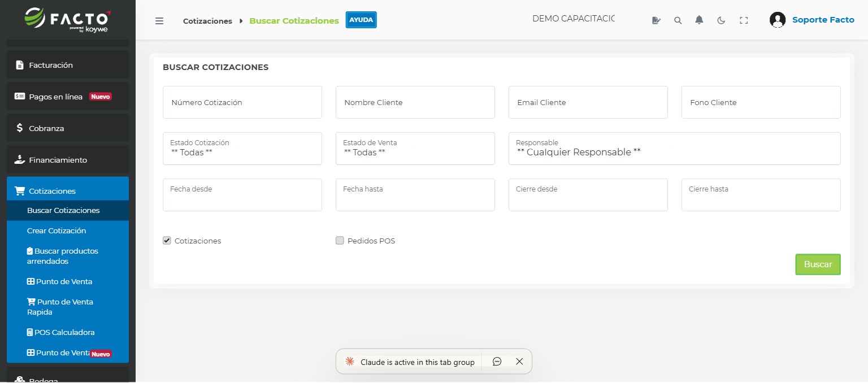The width and height of the screenshot is (868, 383).
Task: Open the user avatar profile picture
Action: pos(778,19)
